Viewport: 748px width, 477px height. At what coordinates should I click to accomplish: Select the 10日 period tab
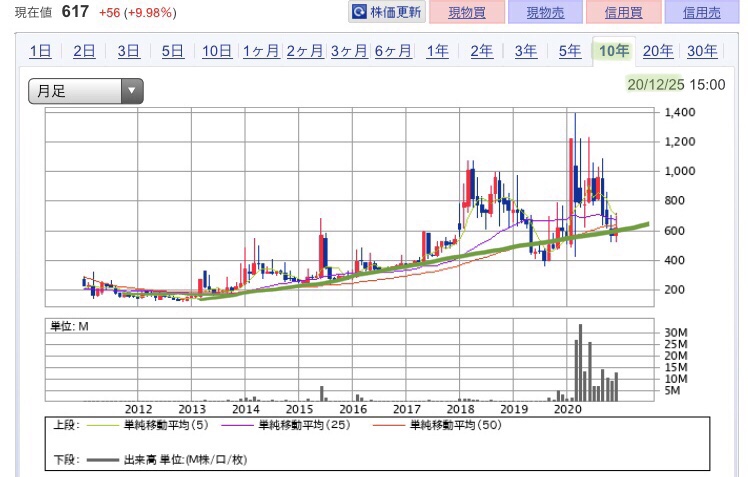coord(217,51)
